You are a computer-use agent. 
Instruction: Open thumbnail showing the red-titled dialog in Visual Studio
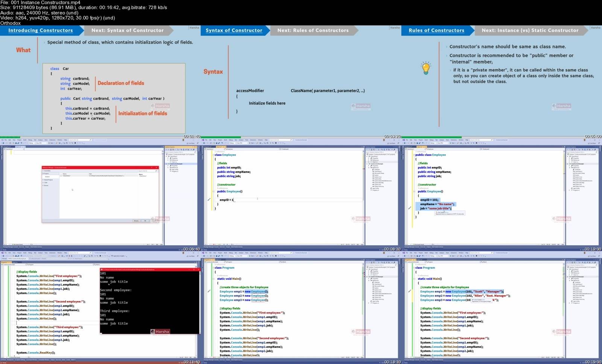[x=100, y=195]
